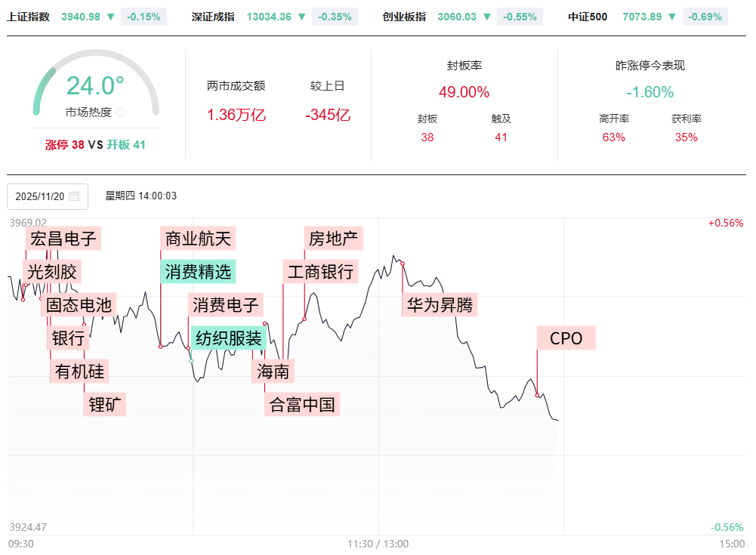Select the 光刻胶 event label
The image size is (756, 555).
(52, 272)
